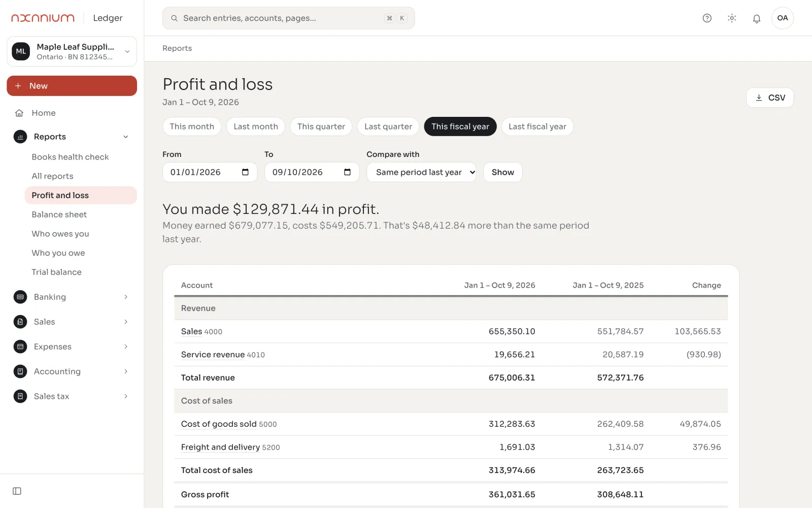The height and width of the screenshot is (508, 812).
Task: Click the Banking sidebar icon
Action: coord(20,297)
